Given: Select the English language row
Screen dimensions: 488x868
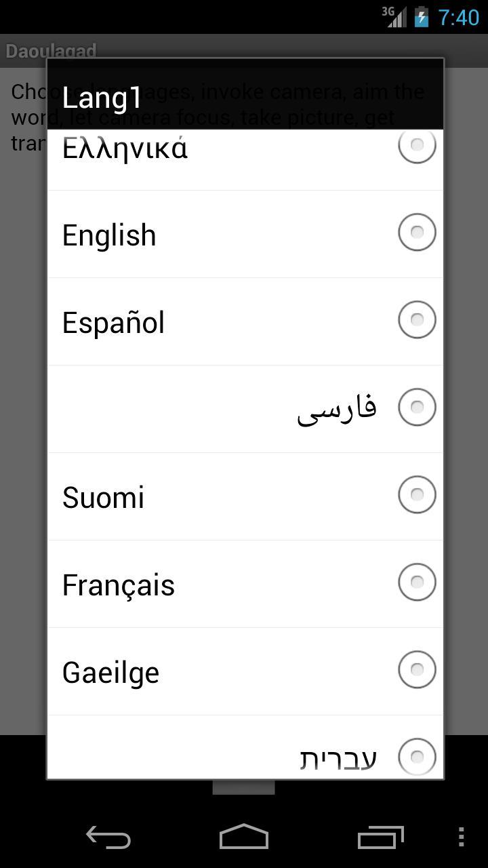Looking at the screenshot, I should tap(203, 235).
